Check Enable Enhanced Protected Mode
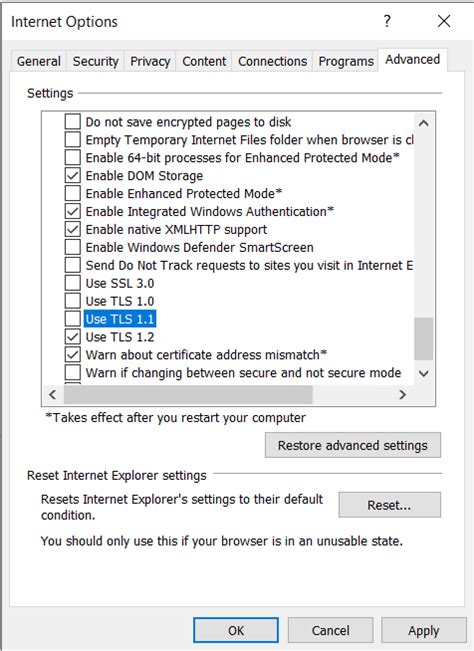Viewport: 474px width, 651px height. click(73, 193)
